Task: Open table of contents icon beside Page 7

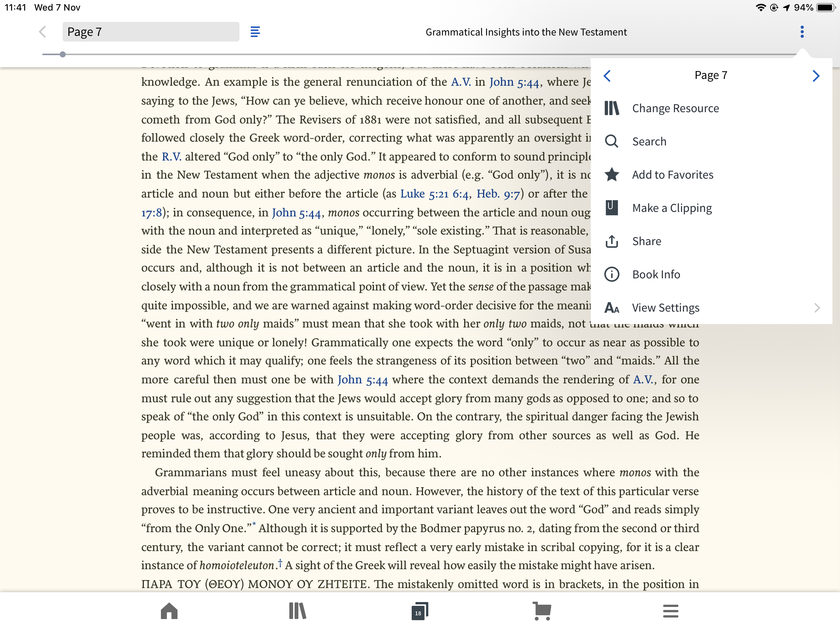Action: 255,32
